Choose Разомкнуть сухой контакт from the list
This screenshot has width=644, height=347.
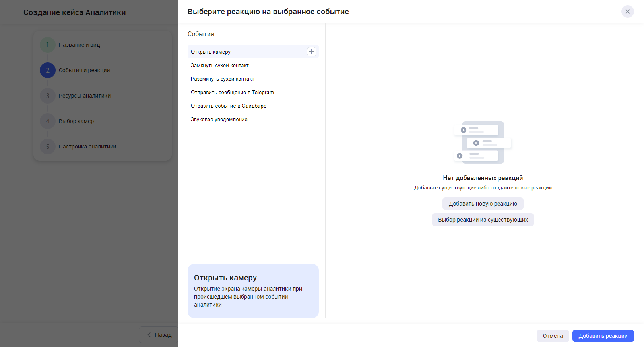point(222,79)
